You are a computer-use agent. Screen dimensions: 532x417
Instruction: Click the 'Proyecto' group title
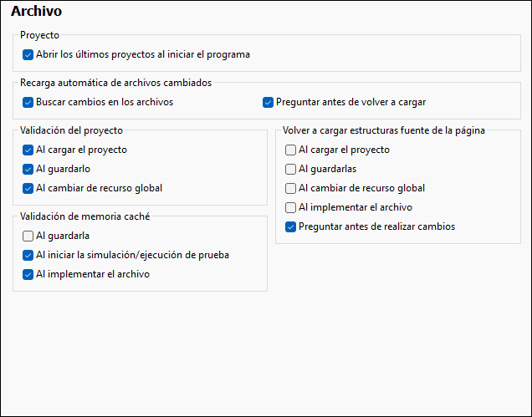tap(40, 35)
